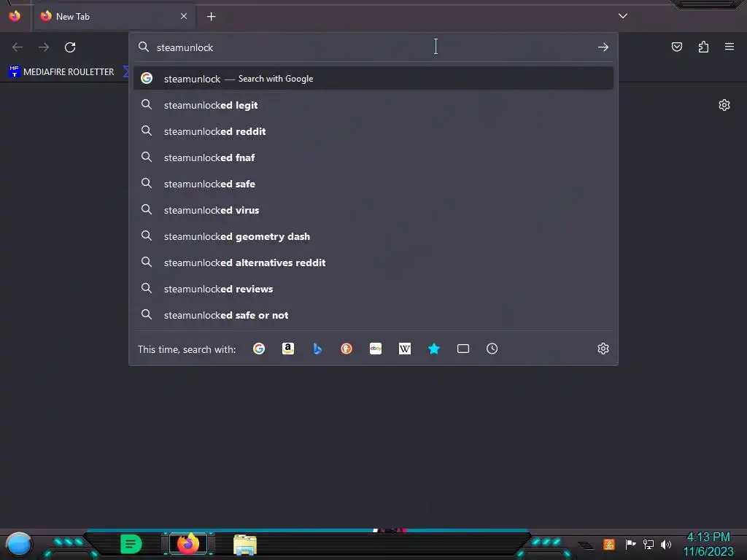Open the Extensions puzzle icon
This screenshot has height=560, width=747.
703,47
